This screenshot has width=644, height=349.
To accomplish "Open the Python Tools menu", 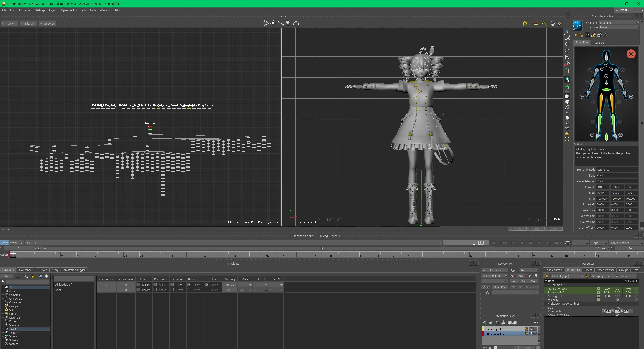I will pos(88,10).
